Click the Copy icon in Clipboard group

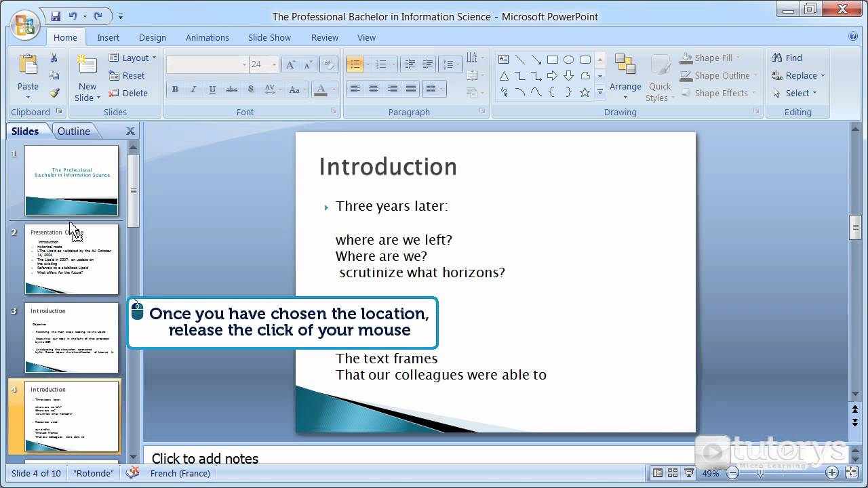click(54, 75)
